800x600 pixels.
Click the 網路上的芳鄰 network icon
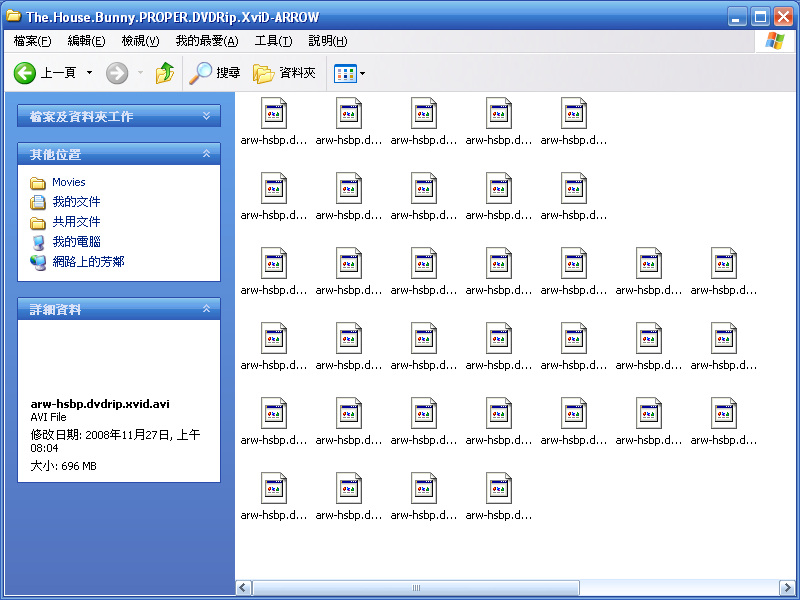[38, 262]
